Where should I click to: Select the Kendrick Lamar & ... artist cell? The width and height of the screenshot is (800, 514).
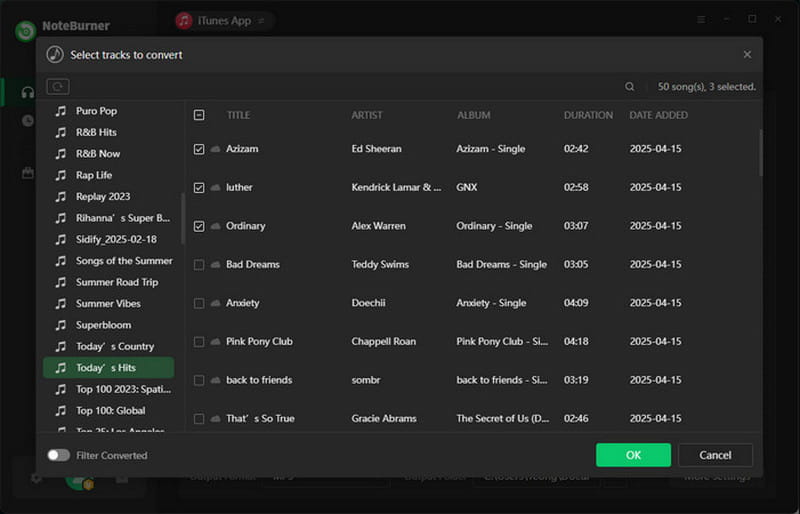(396, 187)
